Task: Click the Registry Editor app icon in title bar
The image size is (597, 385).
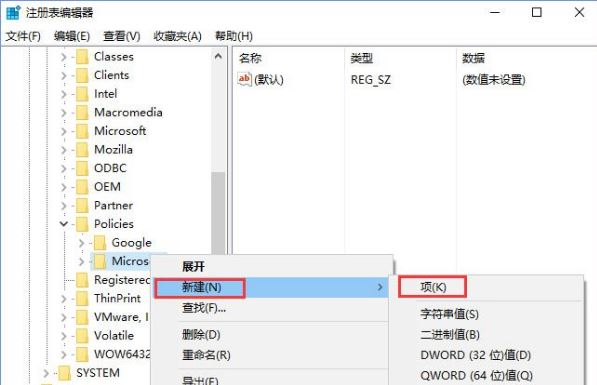Action: (13, 13)
